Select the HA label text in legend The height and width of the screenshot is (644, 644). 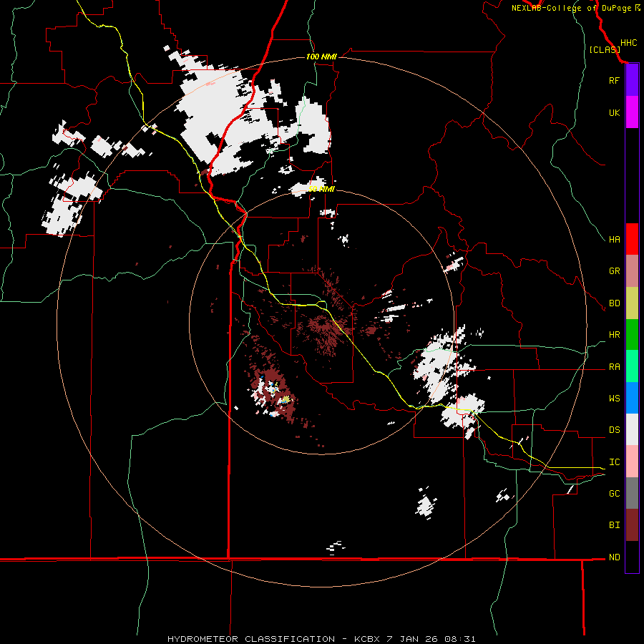[x=614, y=240]
